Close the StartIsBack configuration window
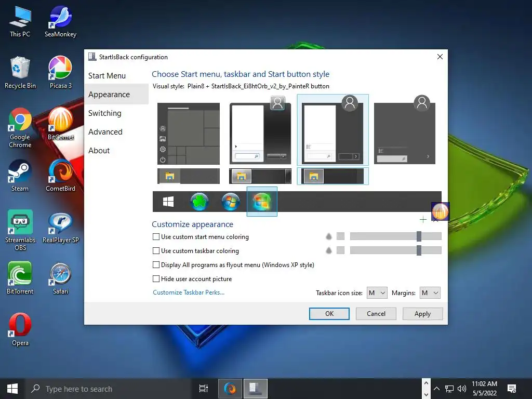The image size is (532, 399). pyautogui.click(x=440, y=57)
